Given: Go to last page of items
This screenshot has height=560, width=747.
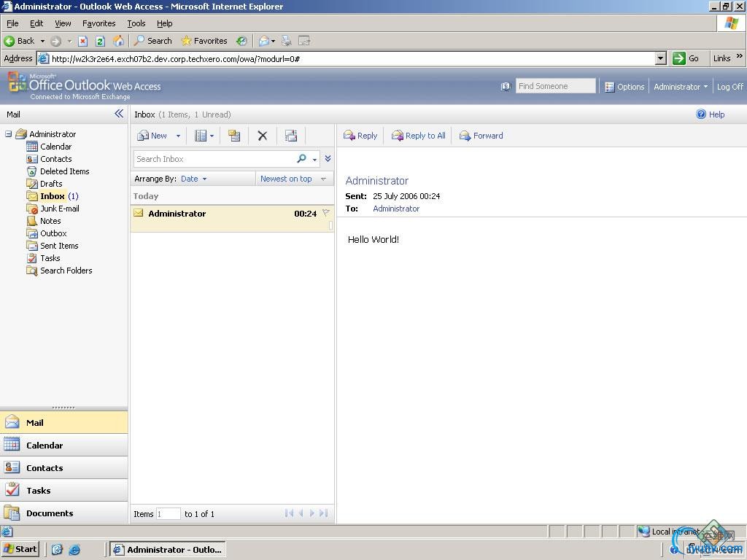Looking at the screenshot, I should (324, 513).
